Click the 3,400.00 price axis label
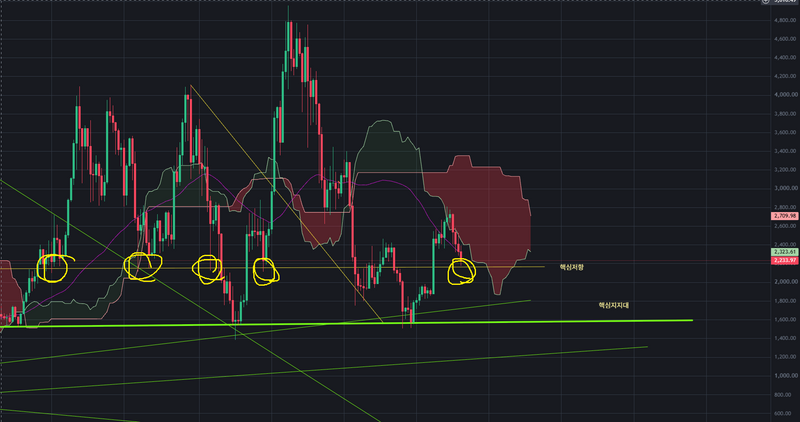This screenshot has width=800, height=422. coord(786,151)
